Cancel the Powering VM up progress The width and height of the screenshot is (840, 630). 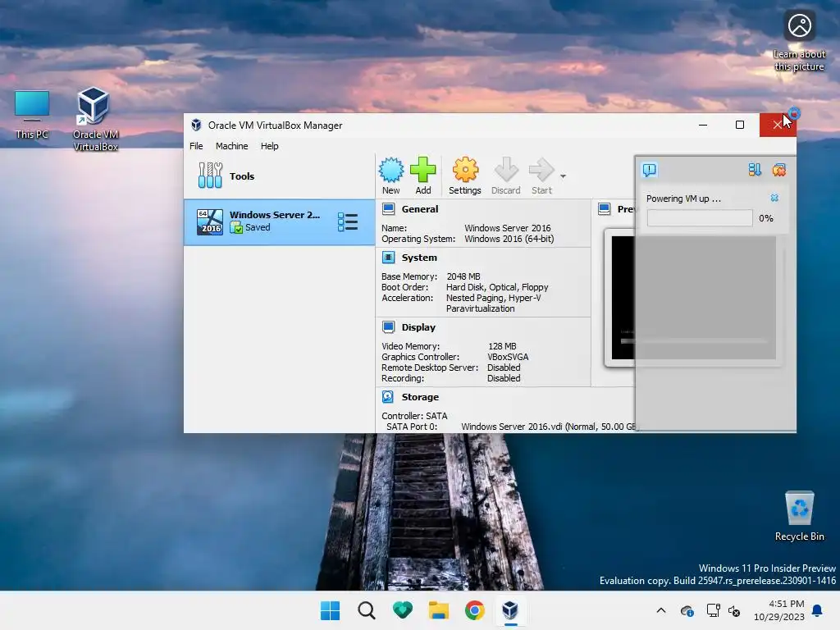774,199
